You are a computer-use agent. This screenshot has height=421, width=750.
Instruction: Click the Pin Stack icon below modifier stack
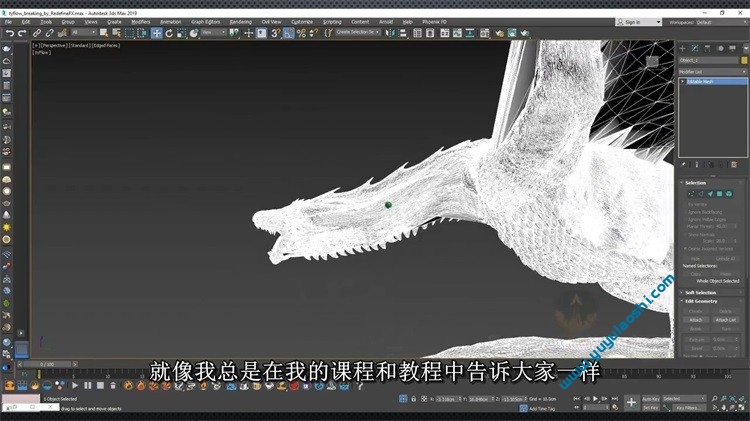[x=684, y=165]
